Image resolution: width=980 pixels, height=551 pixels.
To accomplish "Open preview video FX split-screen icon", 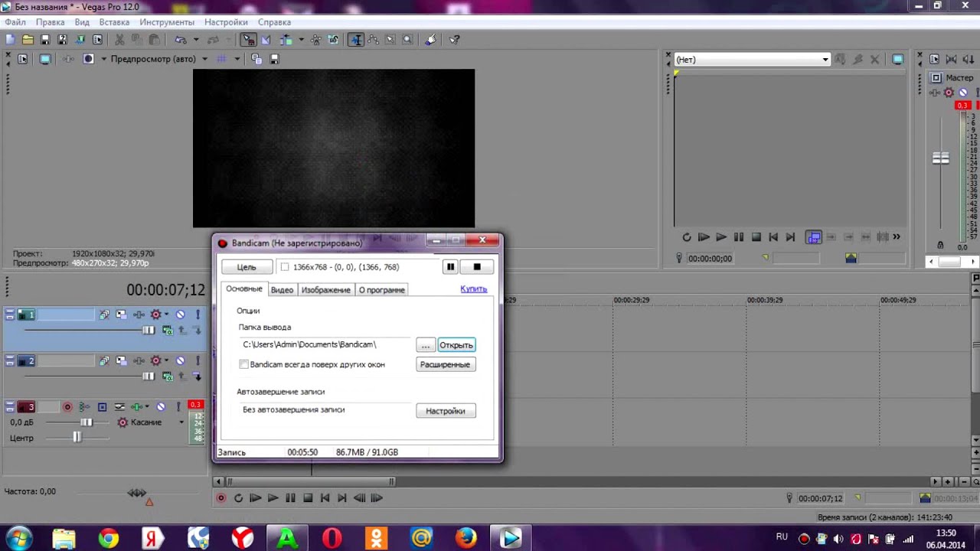I will (x=88, y=59).
